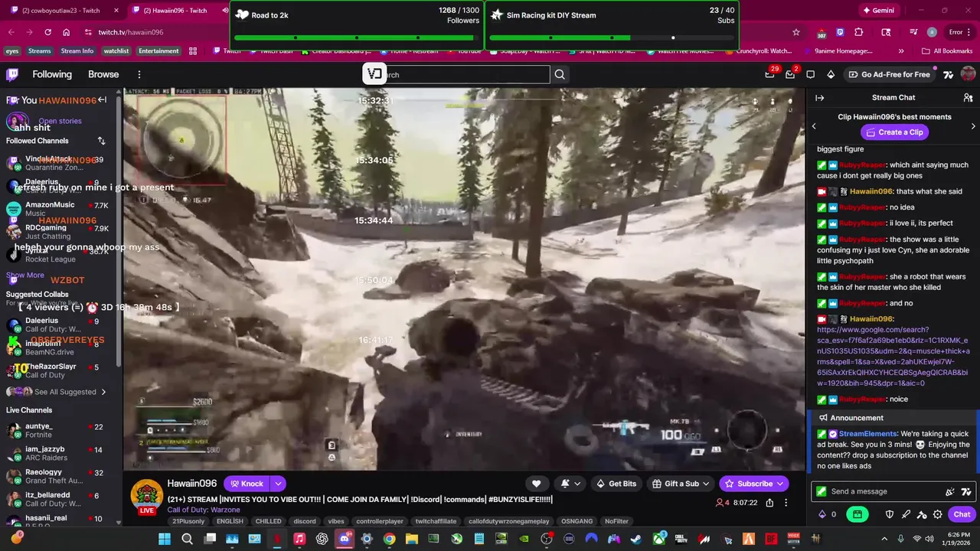Go to previous chat banner item
980x551 pixels.
click(814, 126)
